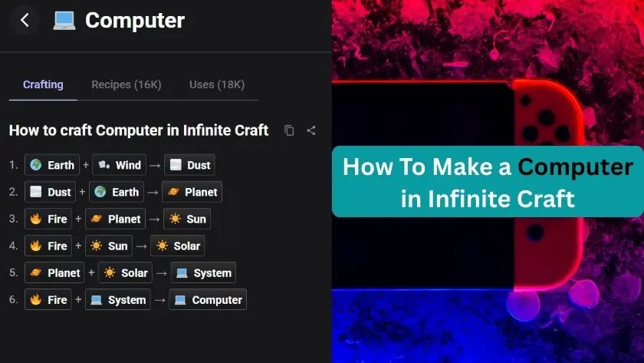Select Earth ingredient in step 2
The height and width of the screenshot is (363, 644).
[117, 192]
